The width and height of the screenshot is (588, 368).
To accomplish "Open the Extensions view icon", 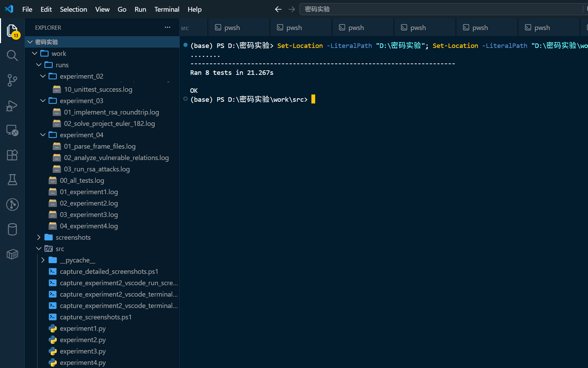I will pos(12,155).
